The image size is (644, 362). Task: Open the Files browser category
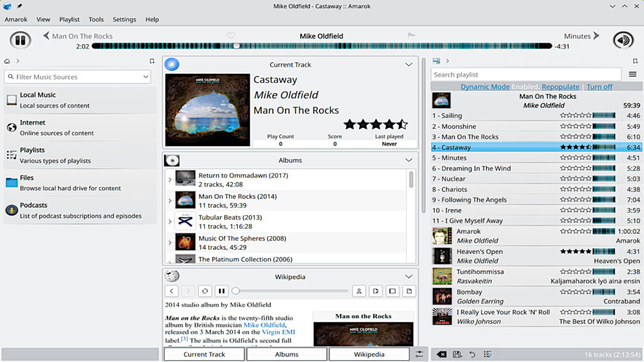pyautogui.click(x=80, y=183)
